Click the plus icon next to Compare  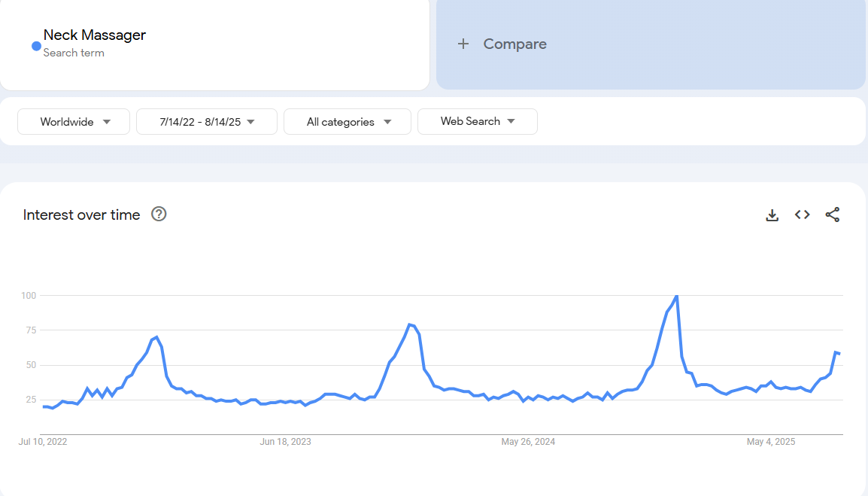tap(463, 44)
